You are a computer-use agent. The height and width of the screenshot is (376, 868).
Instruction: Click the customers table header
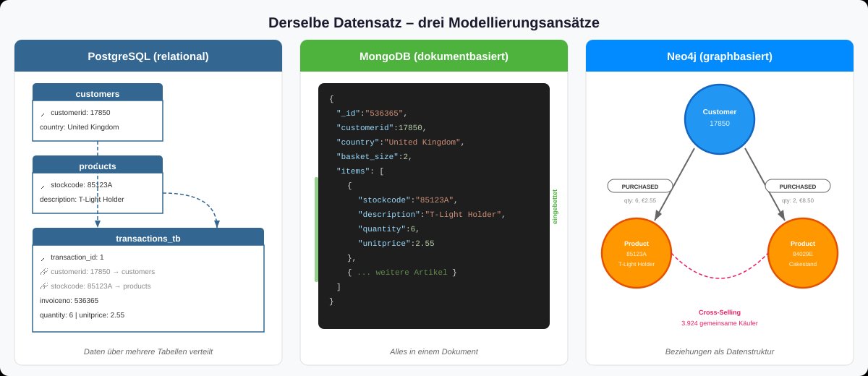point(98,93)
